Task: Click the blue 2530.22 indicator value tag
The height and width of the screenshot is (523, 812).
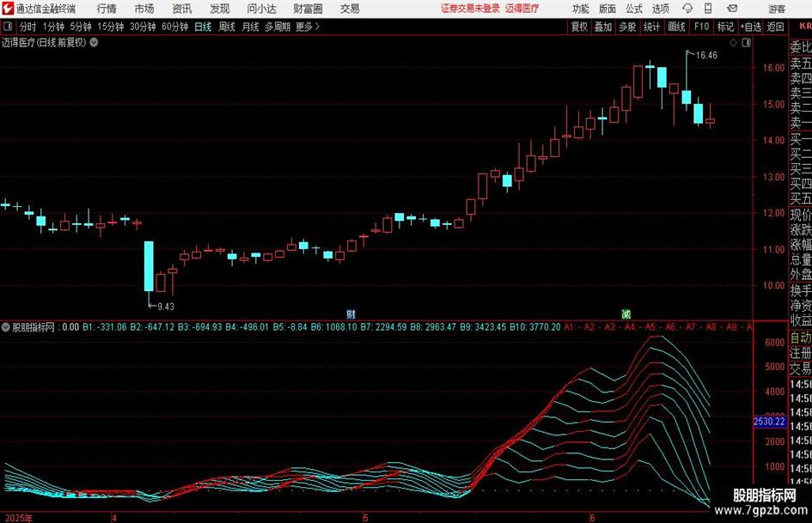Action: tap(769, 422)
